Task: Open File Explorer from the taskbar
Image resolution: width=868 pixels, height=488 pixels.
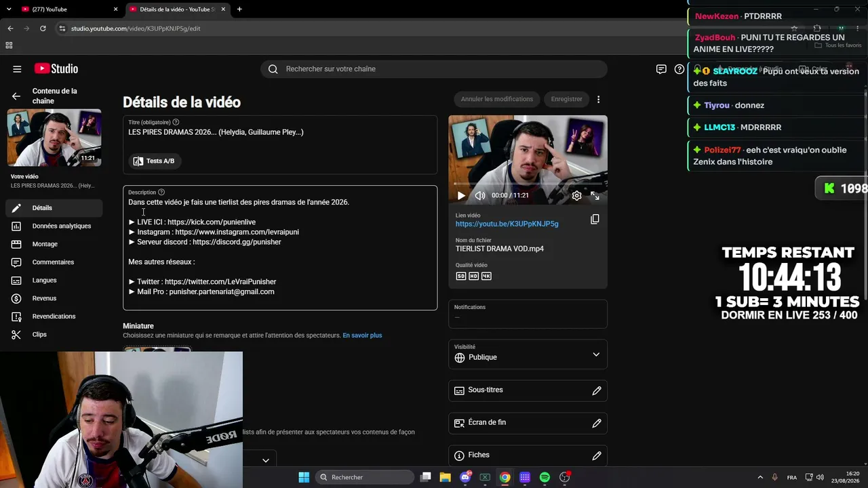Action: pos(445,477)
